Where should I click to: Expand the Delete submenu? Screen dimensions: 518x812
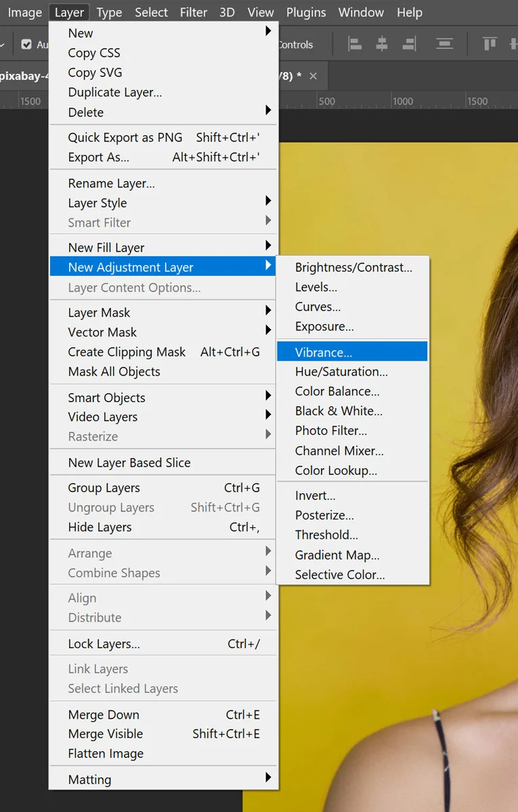pyautogui.click(x=163, y=112)
